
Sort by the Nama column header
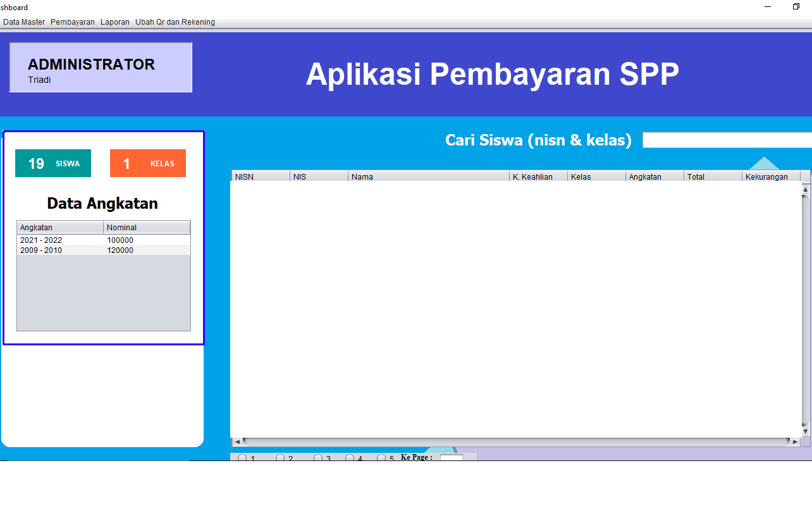point(428,176)
